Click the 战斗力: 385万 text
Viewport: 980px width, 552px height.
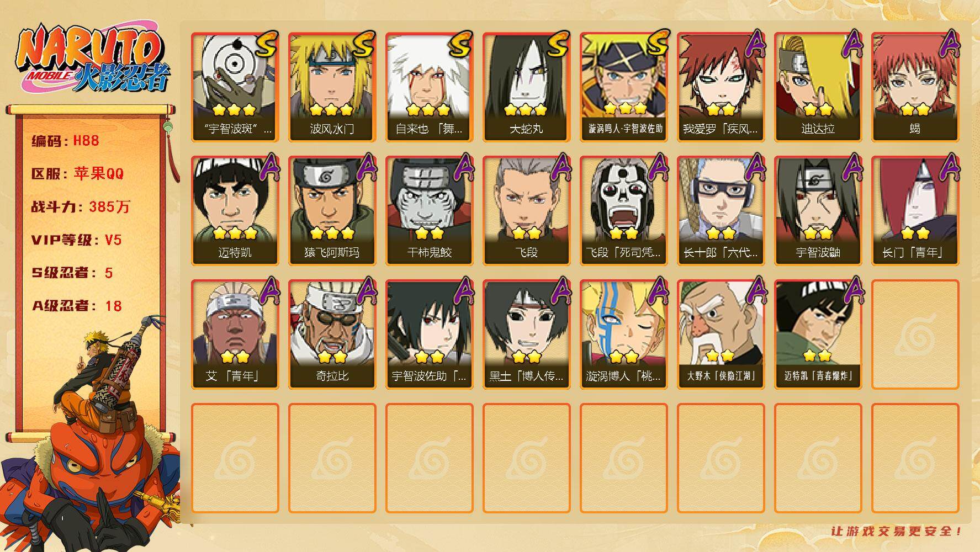(x=81, y=206)
